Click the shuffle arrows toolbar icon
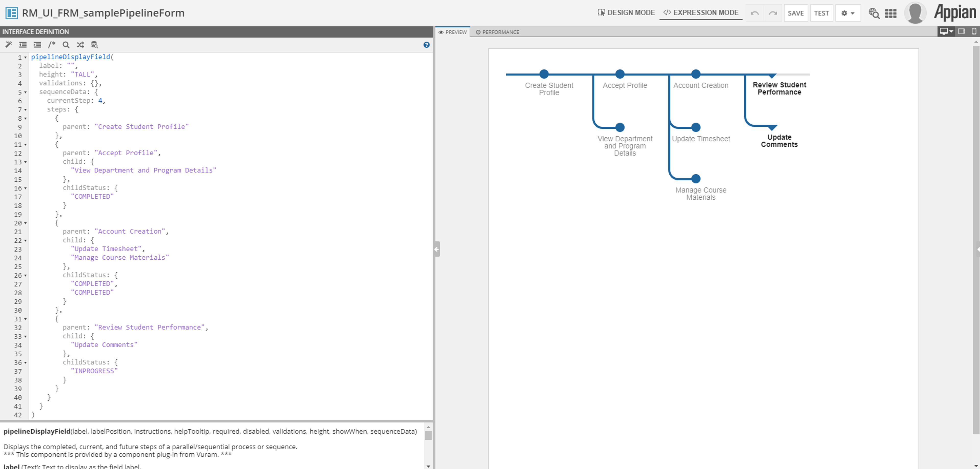Viewport: 980px width, 469px height. pos(80,44)
